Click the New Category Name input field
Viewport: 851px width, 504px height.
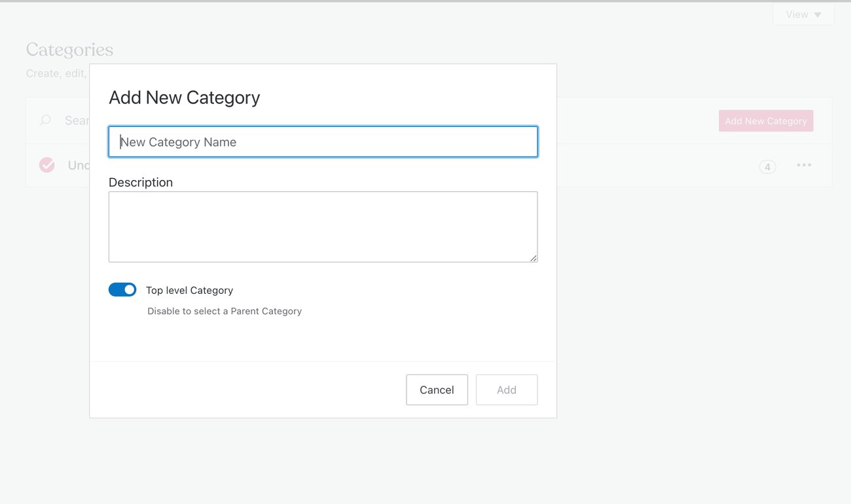coord(323,141)
